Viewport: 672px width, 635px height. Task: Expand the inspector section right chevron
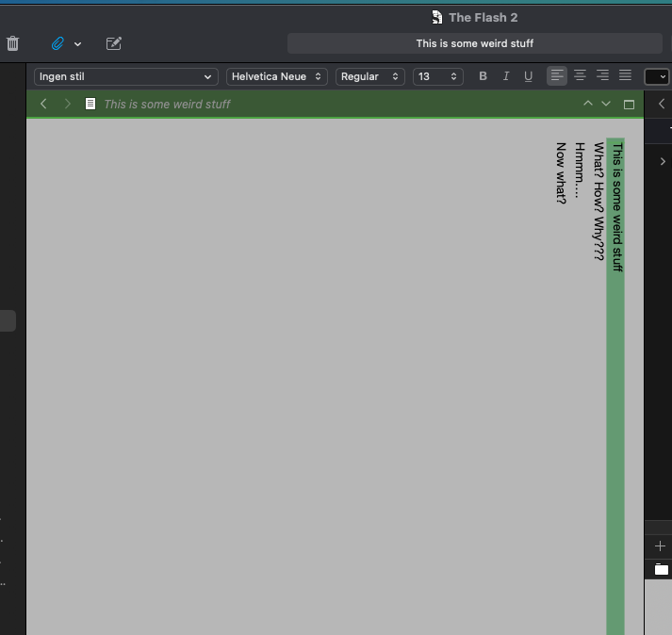coord(663,161)
